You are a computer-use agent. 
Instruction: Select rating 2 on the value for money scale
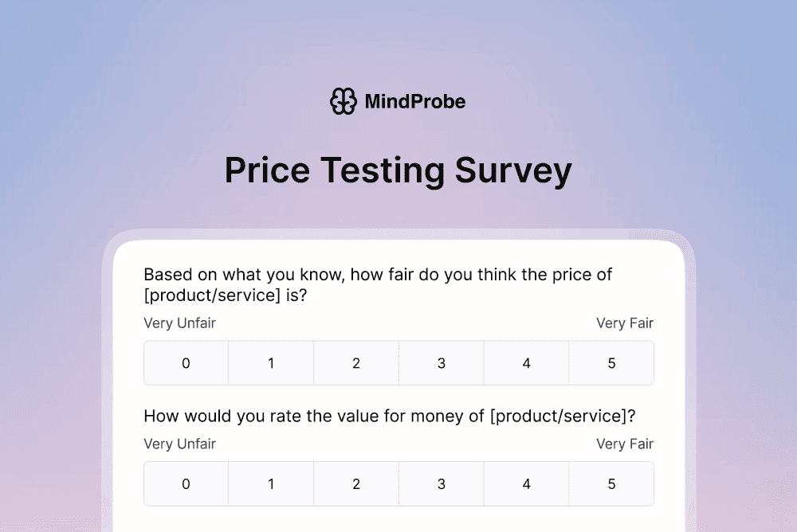point(356,483)
